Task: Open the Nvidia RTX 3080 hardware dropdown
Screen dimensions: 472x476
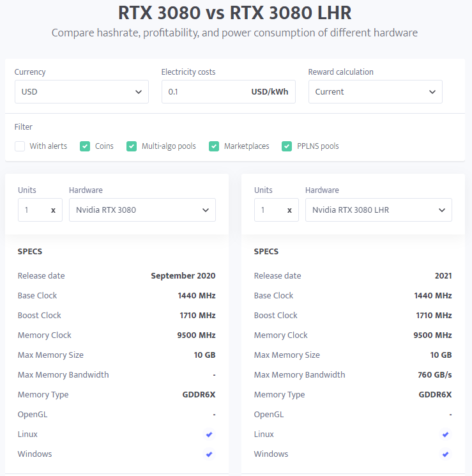Action: click(x=142, y=210)
